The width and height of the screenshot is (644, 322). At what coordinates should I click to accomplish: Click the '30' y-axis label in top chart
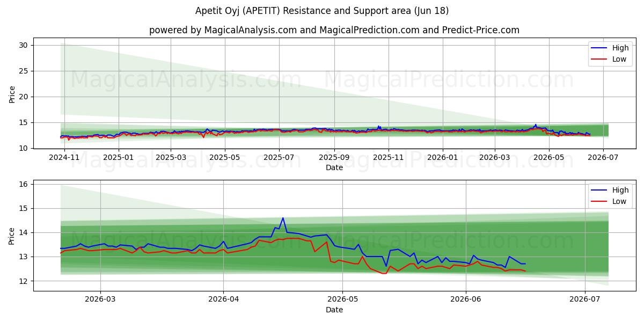click(24, 45)
